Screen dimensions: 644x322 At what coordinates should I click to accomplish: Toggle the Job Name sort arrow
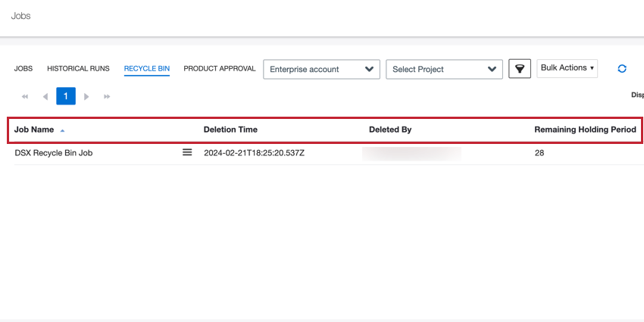(x=62, y=130)
